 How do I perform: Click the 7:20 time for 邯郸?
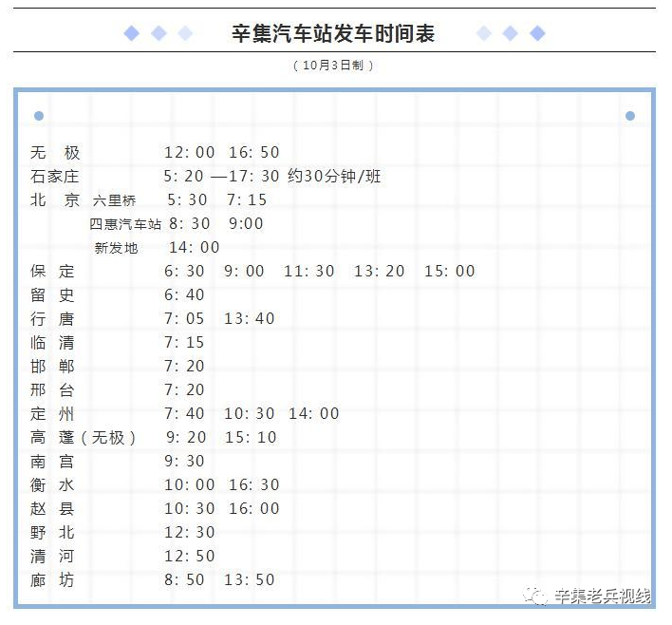184,367
